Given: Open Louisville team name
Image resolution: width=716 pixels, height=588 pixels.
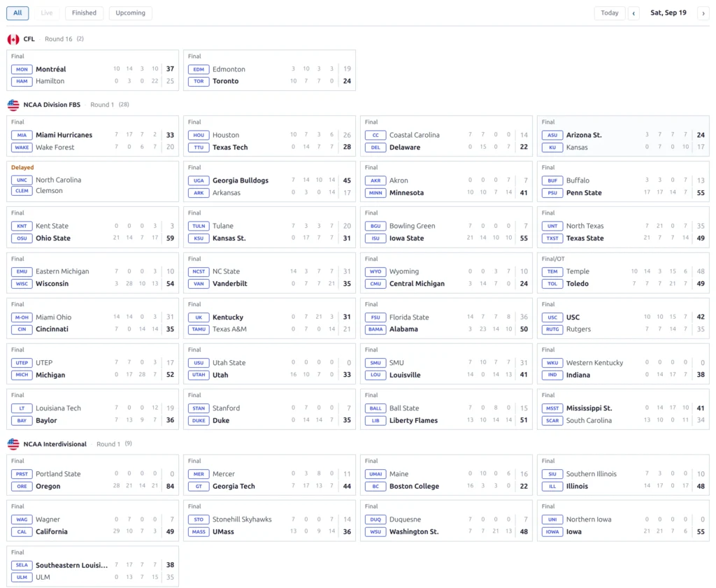Looking at the screenshot, I should [x=405, y=375].
